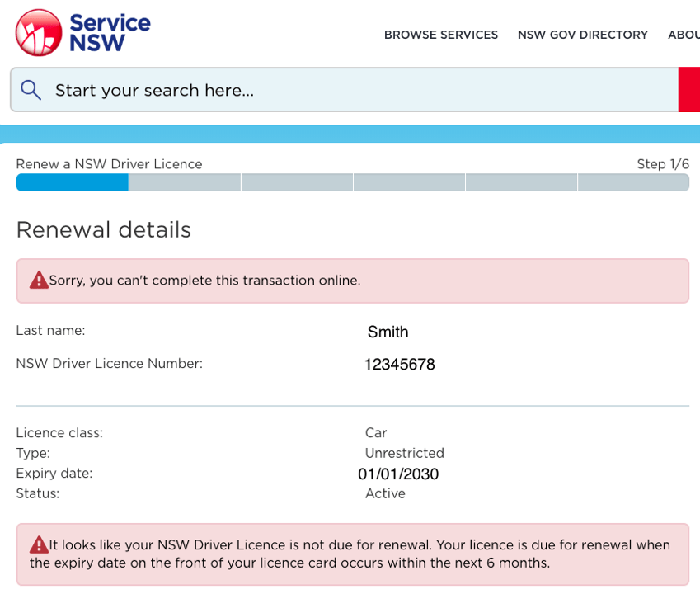Select the 'Renew a NSW Driver Licence' title
The width and height of the screenshot is (700, 594).
pos(110,164)
